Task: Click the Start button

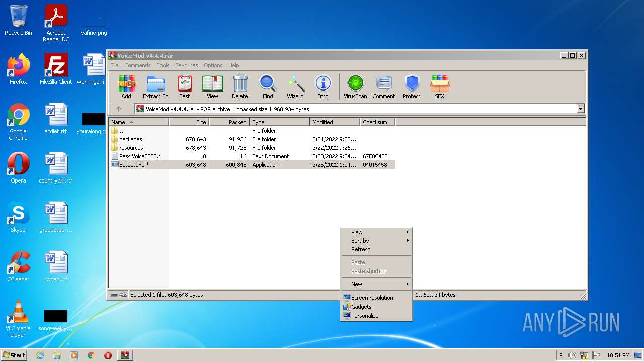Action: pyautogui.click(x=14, y=355)
